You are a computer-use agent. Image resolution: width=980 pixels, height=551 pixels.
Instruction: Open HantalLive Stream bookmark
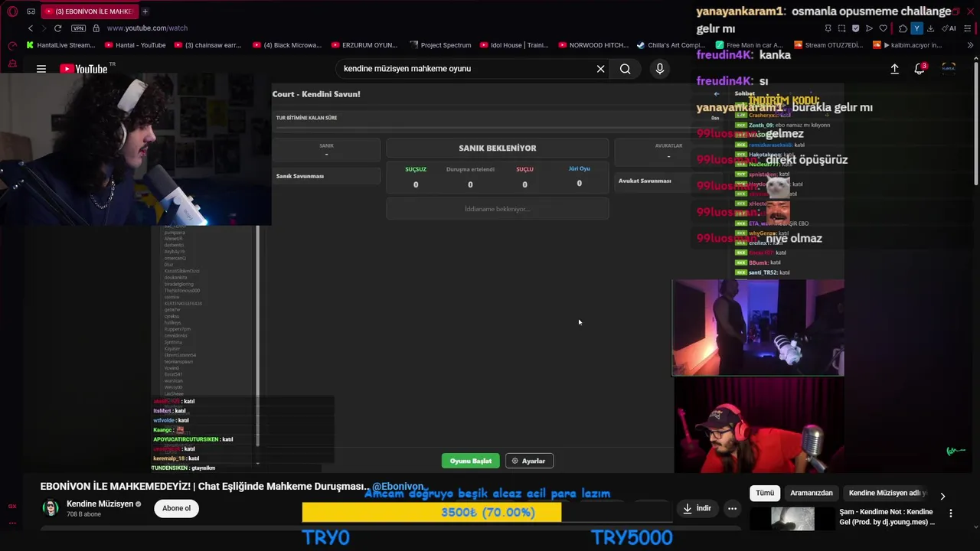[60, 45]
